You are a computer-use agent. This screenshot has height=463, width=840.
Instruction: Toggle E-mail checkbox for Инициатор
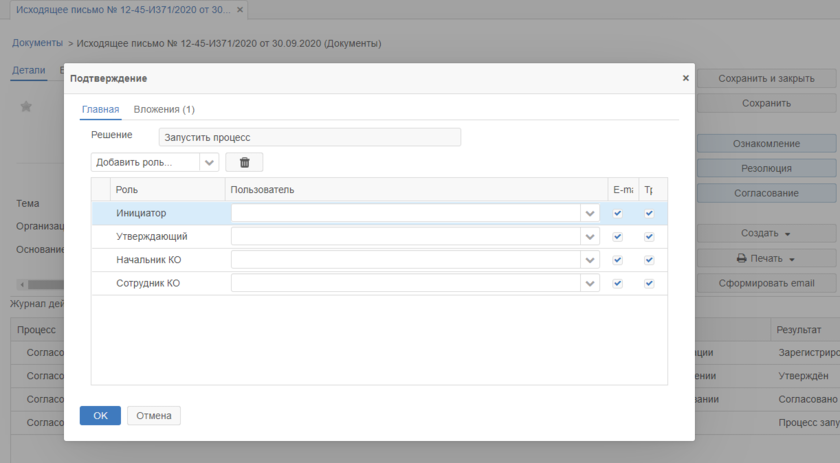point(617,213)
